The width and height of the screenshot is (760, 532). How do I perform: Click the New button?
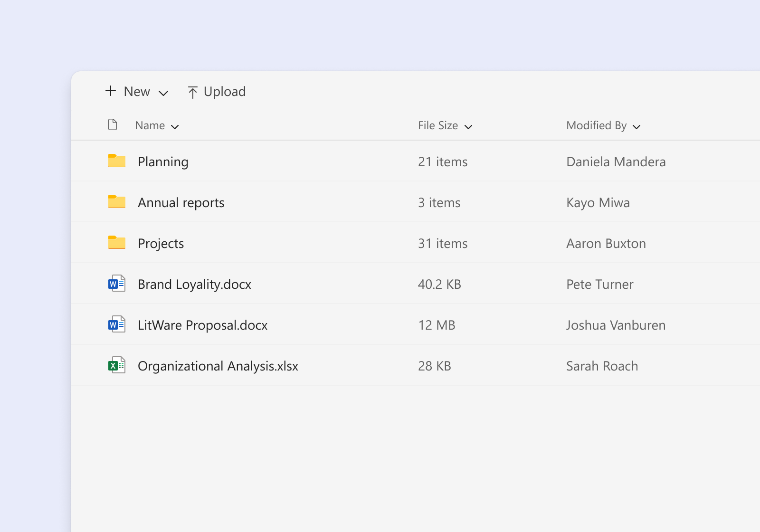[x=136, y=91]
